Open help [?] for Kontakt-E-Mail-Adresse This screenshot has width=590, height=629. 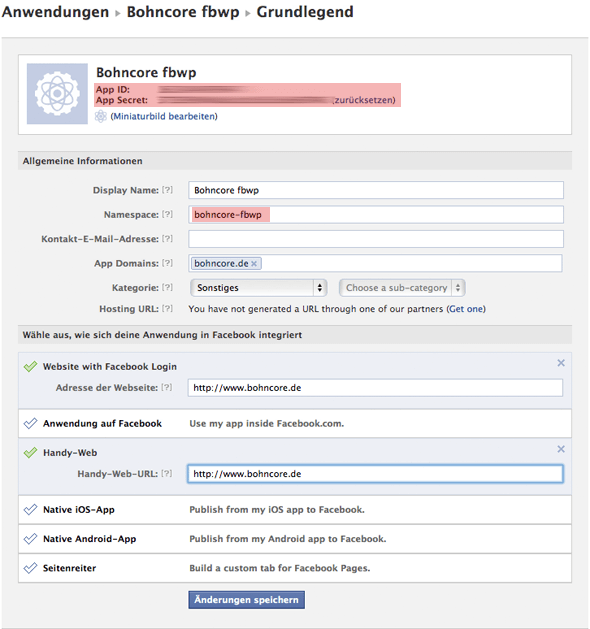167,239
